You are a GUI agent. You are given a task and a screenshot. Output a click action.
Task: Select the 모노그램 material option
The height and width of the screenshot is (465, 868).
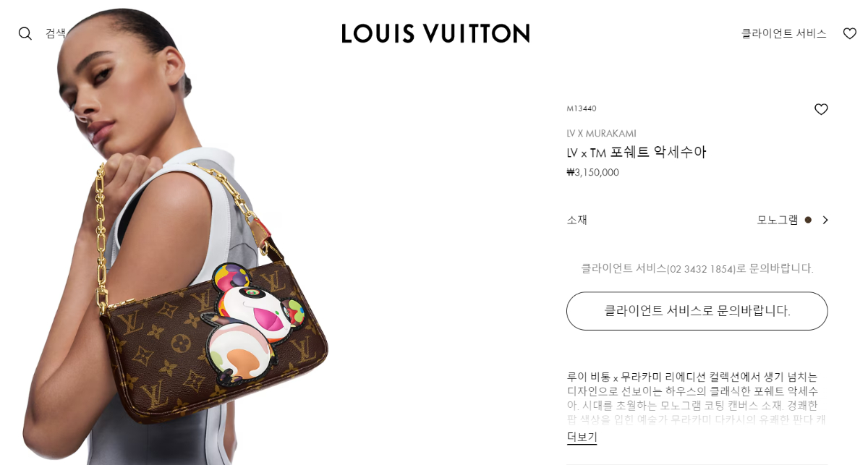coord(778,220)
